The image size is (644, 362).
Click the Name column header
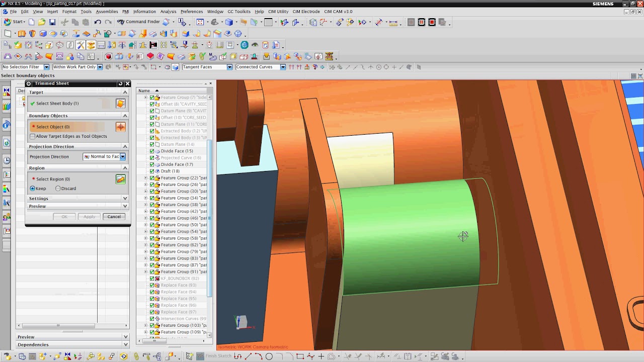point(174,90)
